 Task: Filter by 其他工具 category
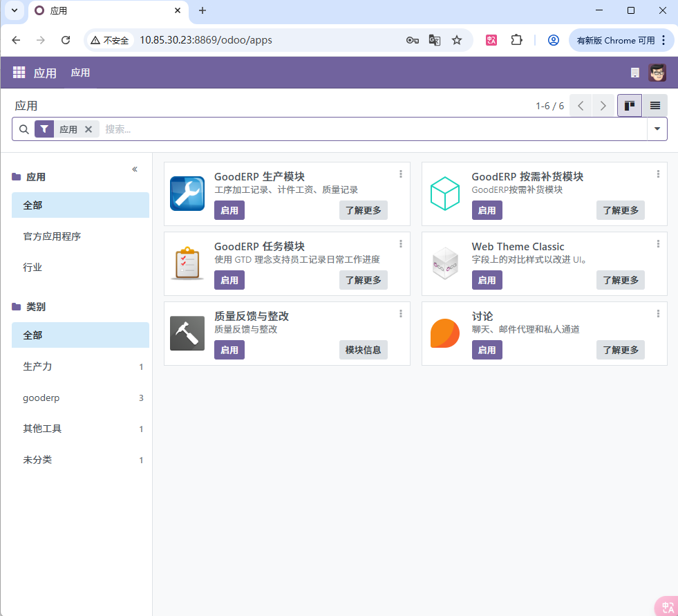tap(80, 429)
